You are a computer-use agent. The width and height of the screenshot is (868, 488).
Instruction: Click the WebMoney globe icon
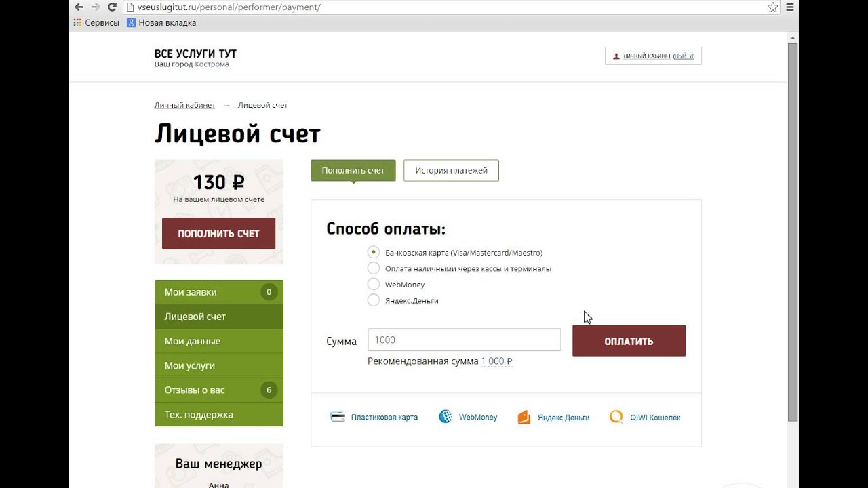pyautogui.click(x=446, y=417)
